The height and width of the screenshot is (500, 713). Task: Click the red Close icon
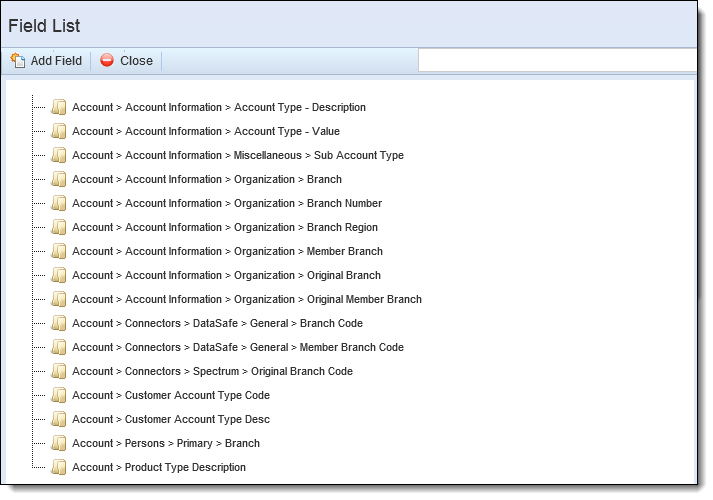click(107, 60)
